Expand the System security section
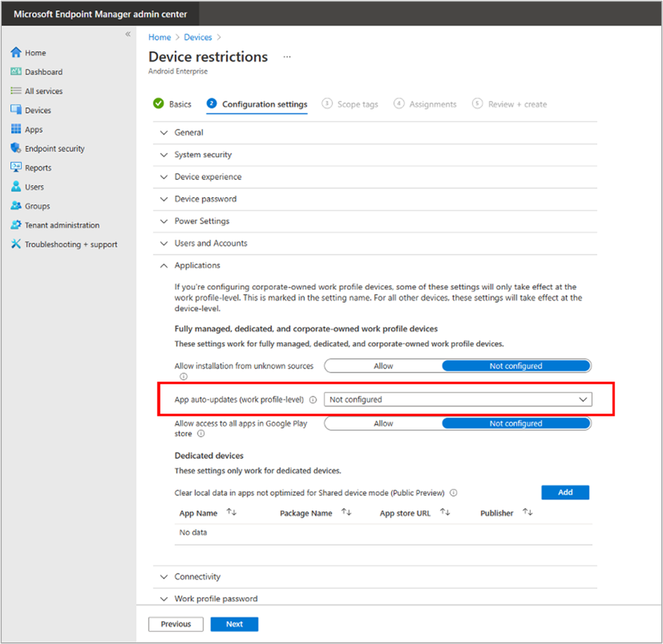 pos(375,155)
